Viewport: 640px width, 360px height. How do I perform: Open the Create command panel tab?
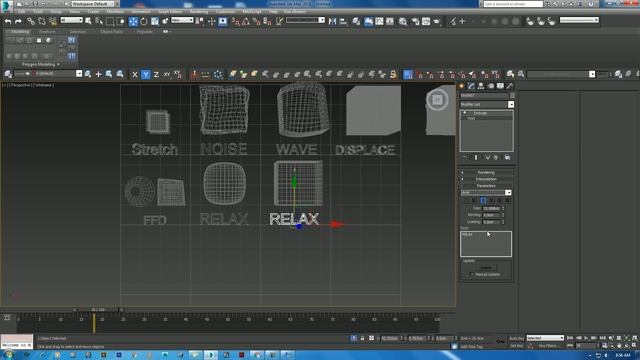(462, 86)
